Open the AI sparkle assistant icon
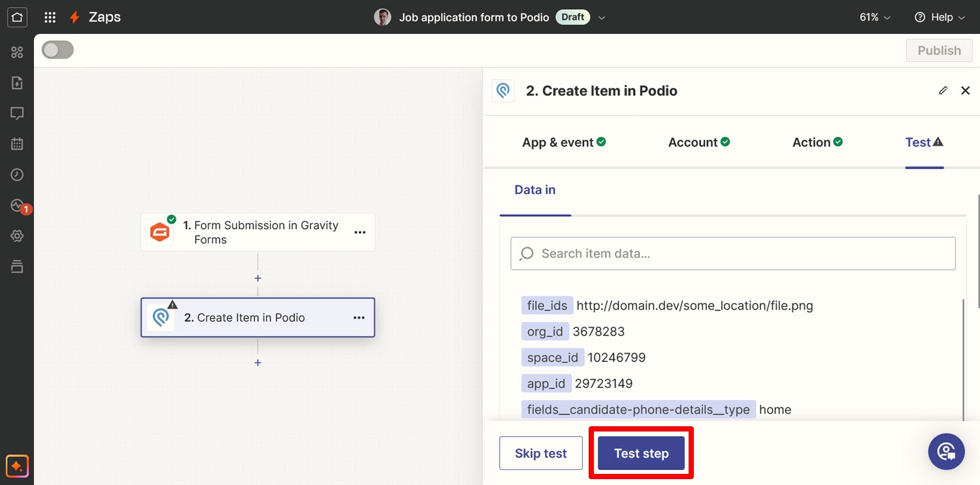980x485 pixels. 17,467
